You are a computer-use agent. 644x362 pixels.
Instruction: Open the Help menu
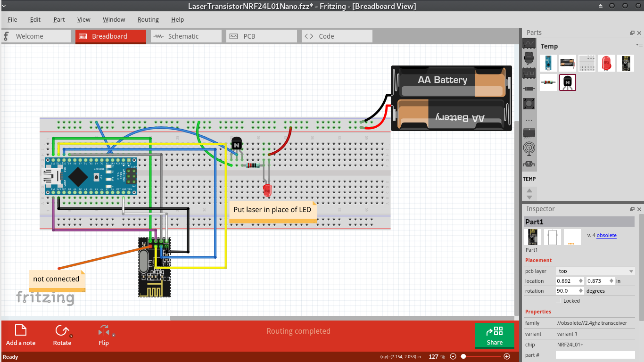178,20
